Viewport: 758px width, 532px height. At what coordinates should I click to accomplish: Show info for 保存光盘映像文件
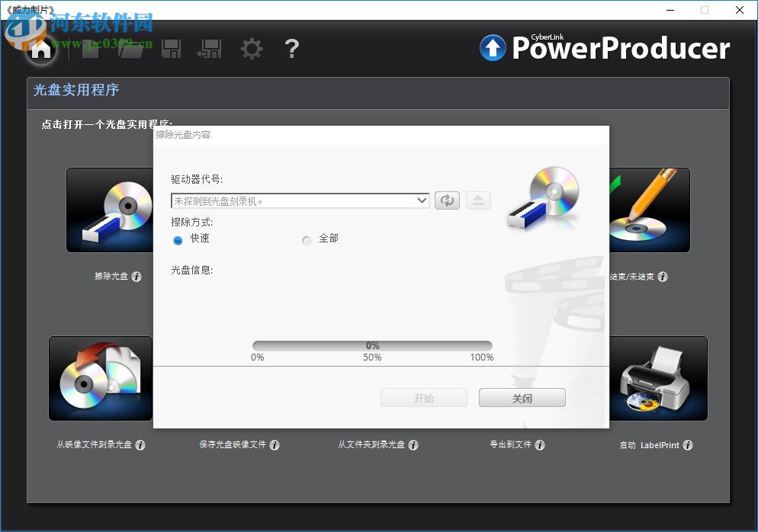[275, 445]
